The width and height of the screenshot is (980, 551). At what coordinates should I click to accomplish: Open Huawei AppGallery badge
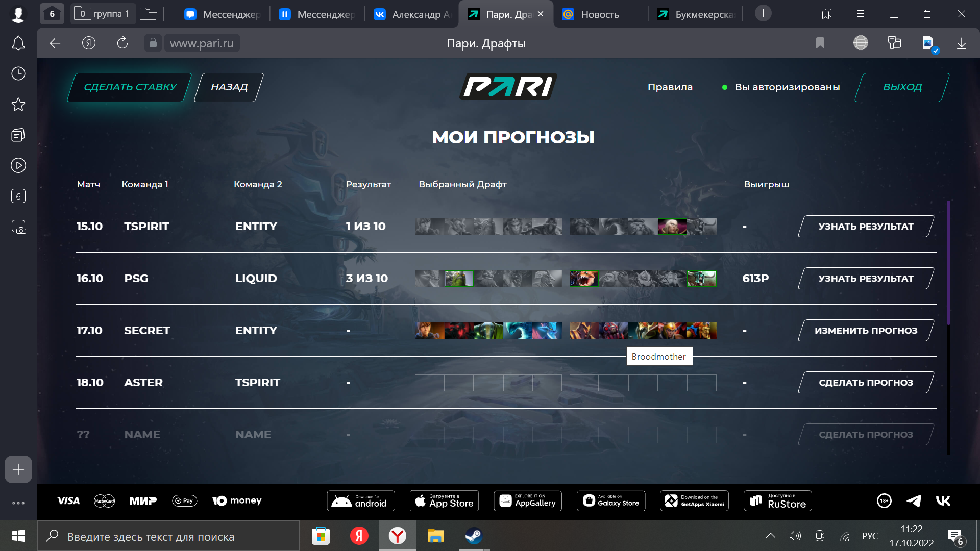click(528, 501)
